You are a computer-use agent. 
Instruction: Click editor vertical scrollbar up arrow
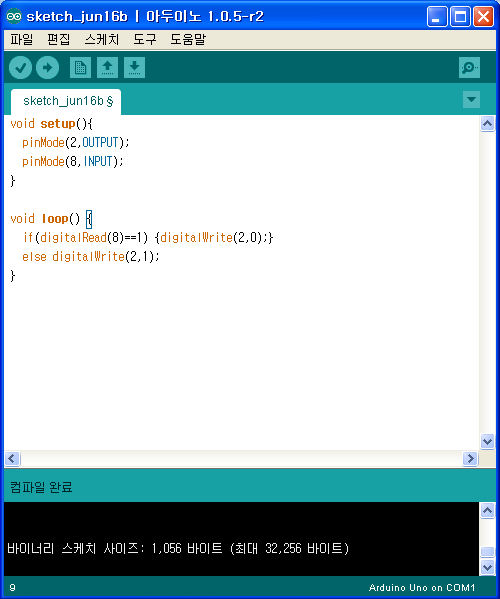(487, 123)
